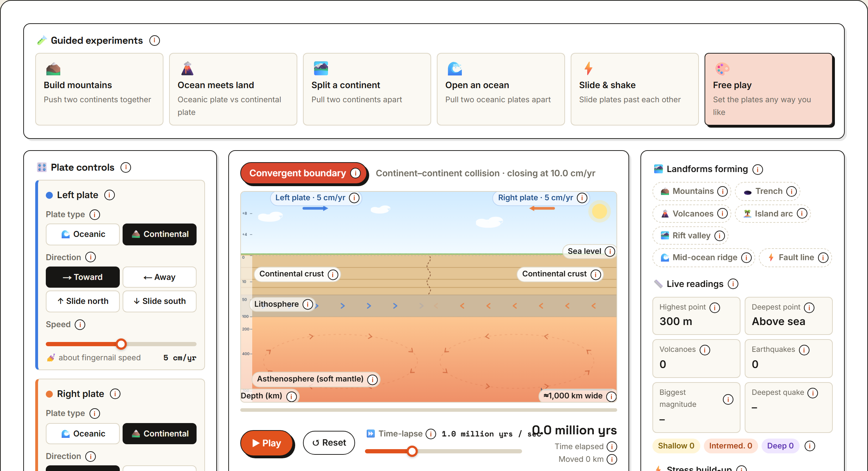Set Left plate type to Continental
The image size is (868, 471).
[160, 234]
